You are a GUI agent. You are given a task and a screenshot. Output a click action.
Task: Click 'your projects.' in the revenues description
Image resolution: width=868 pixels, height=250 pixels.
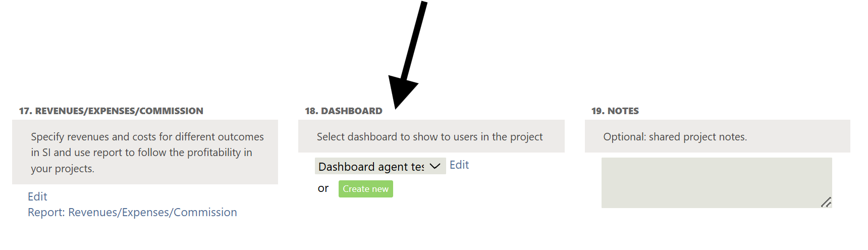(63, 169)
